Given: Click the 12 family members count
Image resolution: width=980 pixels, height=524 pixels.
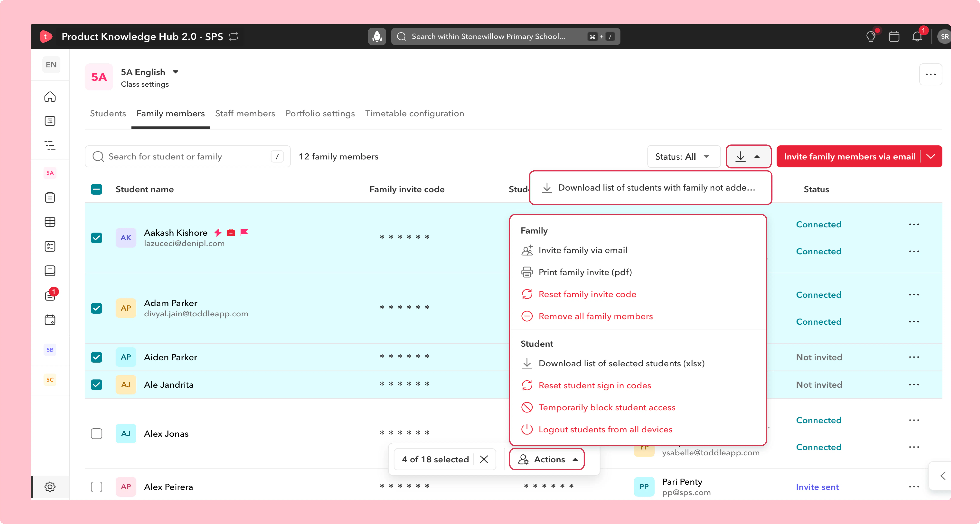Looking at the screenshot, I should pyautogui.click(x=338, y=156).
